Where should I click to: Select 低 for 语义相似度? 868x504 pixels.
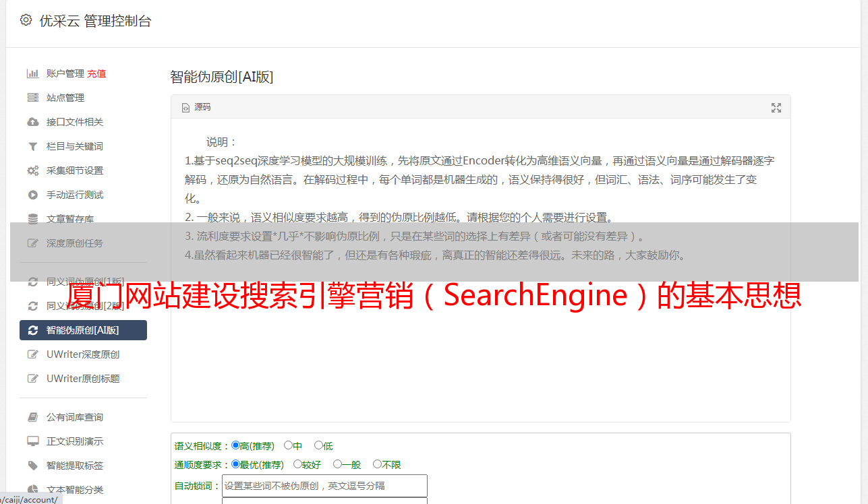coord(318,445)
